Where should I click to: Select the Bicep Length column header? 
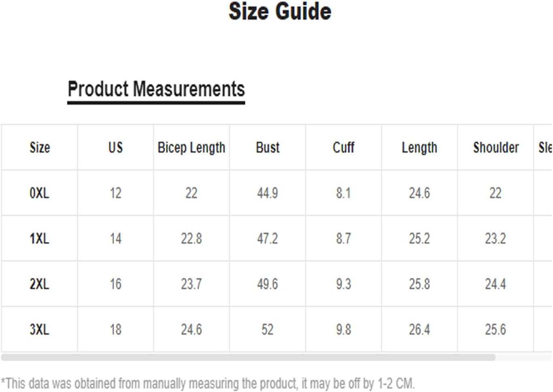(191, 148)
